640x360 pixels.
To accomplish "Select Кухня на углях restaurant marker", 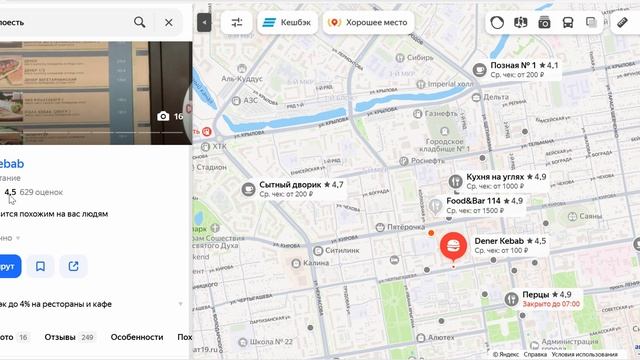I will 455,181.
